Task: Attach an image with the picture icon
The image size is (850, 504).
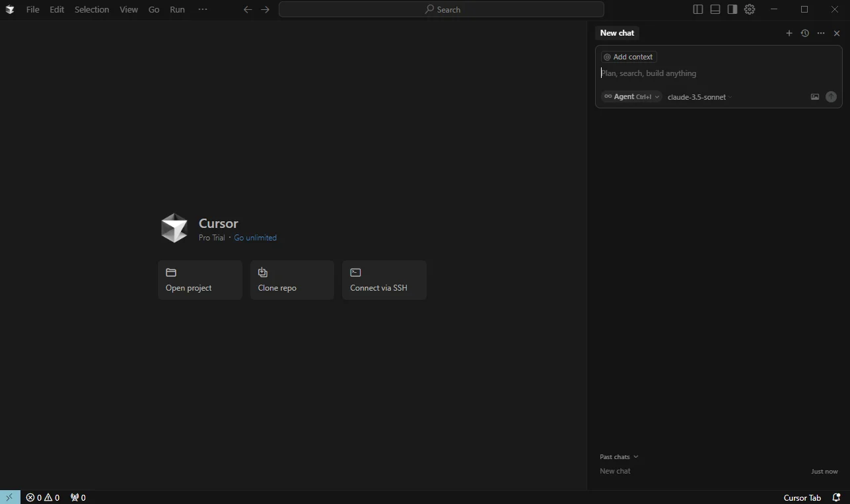Action: [x=815, y=97]
